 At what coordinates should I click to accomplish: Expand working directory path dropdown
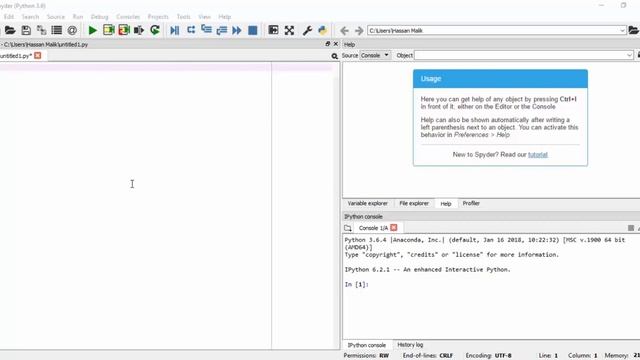(x=622, y=31)
